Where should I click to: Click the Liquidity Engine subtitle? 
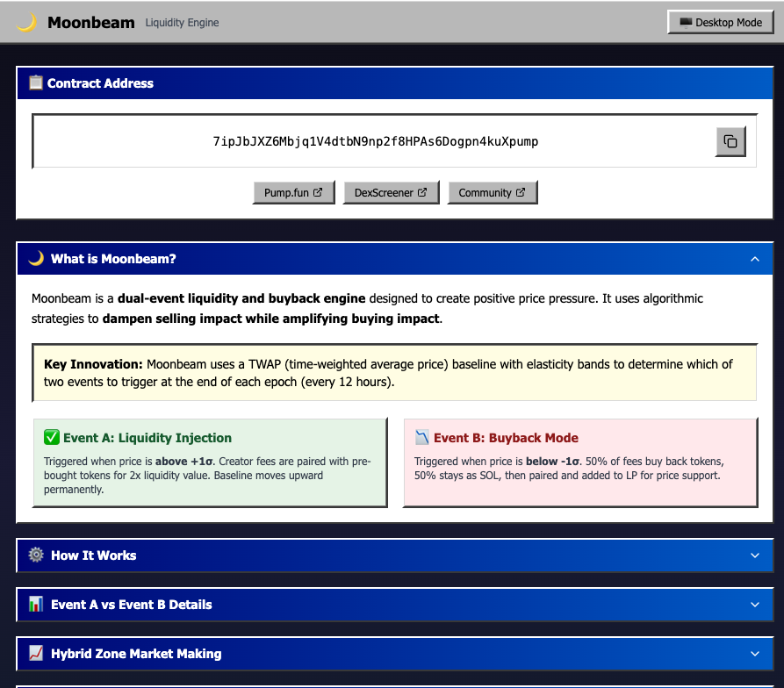[x=182, y=23]
